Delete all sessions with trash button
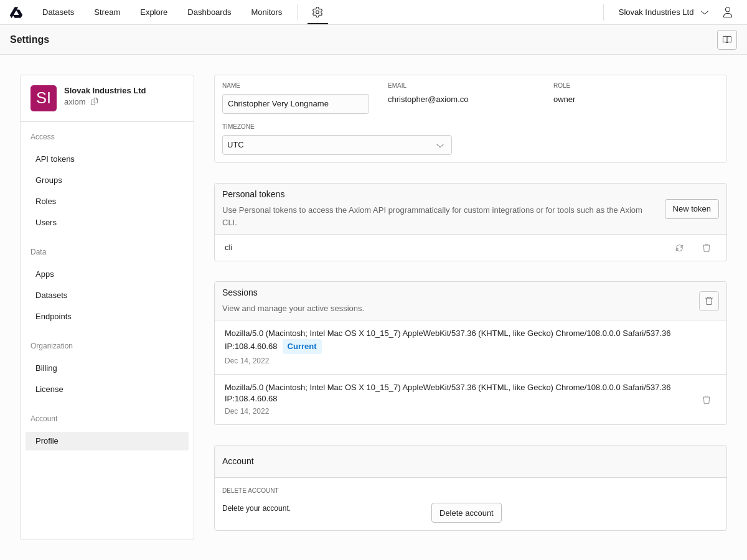The width and height of the screenshot is (747, 560). pos(709,301)
